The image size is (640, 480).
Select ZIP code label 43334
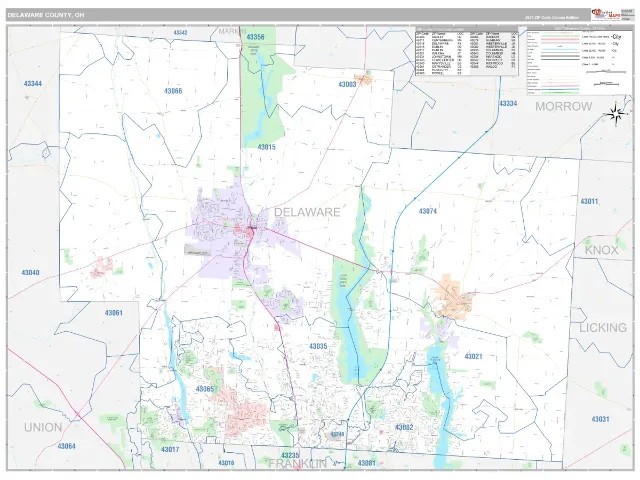point(508,104)
